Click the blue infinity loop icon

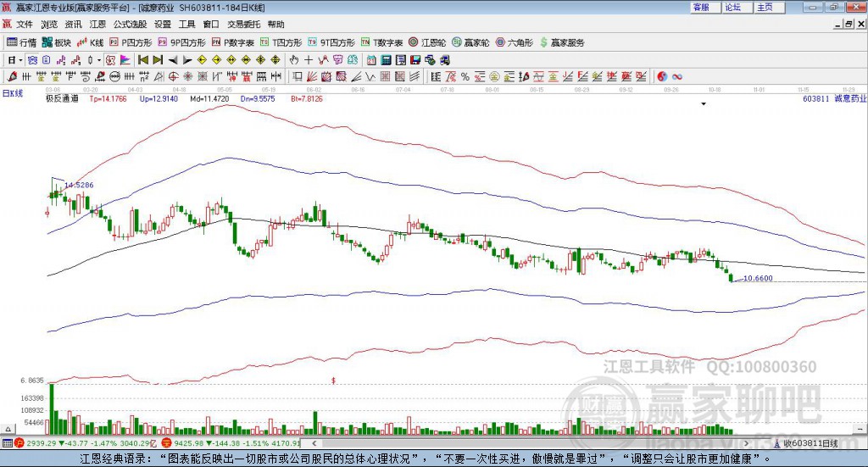(676, 76)
